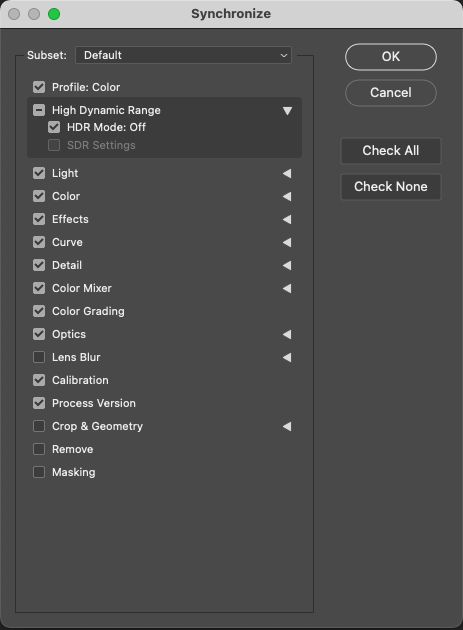Toggle the HDR Mode: Off checkbox
The height and width of the screenshot is (630, 463).
pyautogui.click(x=54, y=127)
